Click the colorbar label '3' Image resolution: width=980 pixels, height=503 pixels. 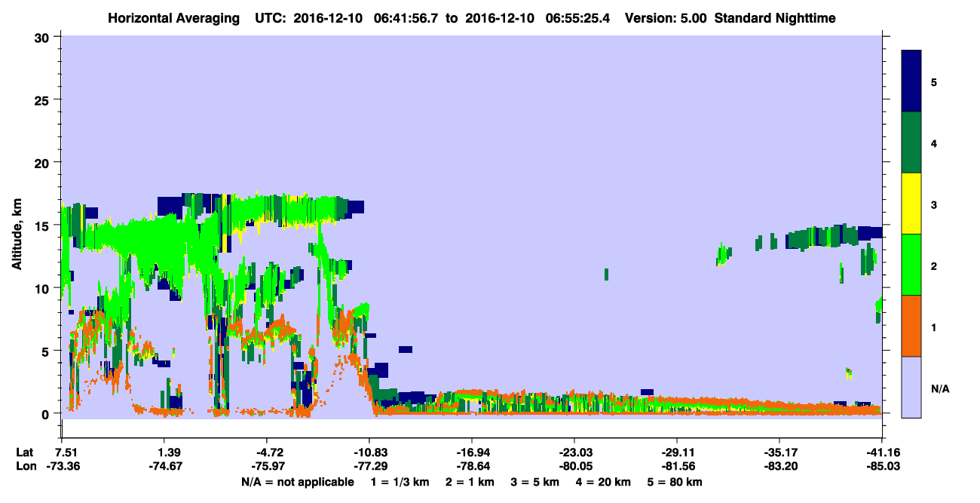coord(934,204)
